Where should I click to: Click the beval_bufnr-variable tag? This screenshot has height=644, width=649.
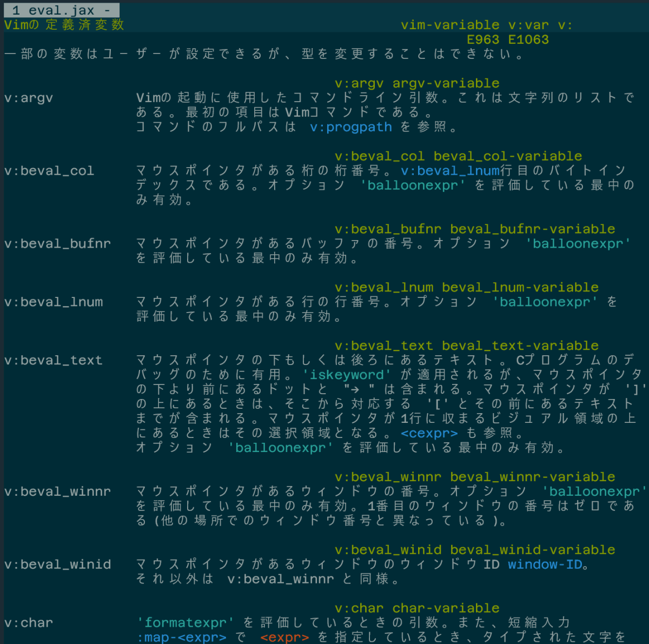click(533, 229)
